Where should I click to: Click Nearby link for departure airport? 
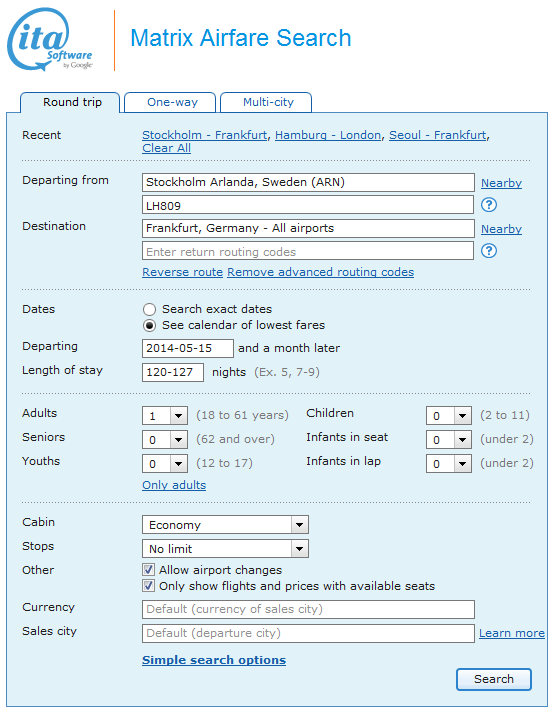[501, 183]
